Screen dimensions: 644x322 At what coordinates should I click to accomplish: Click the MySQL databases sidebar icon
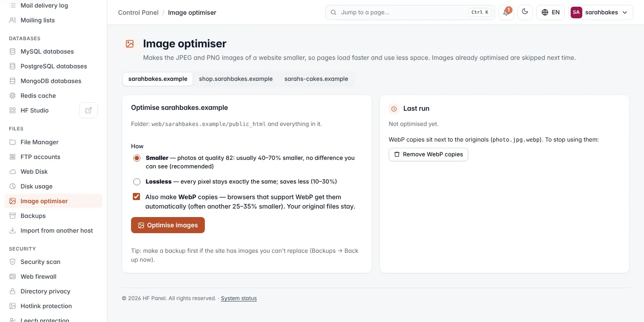coord(13,51)
